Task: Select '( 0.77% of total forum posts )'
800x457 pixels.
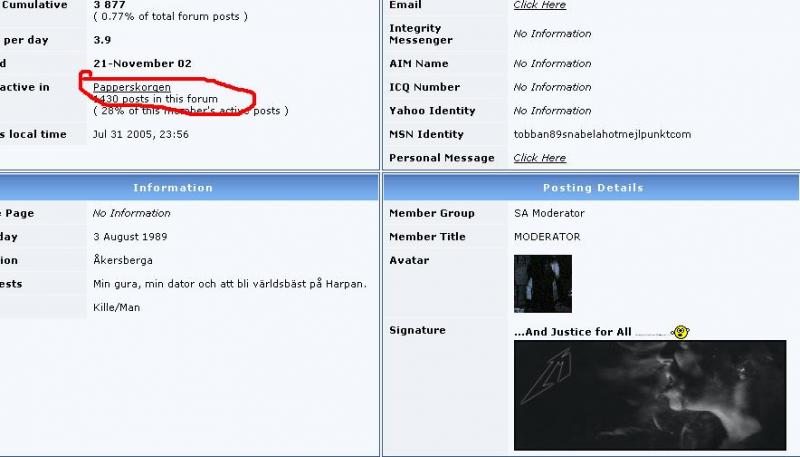Action: [x=170, y=16]
